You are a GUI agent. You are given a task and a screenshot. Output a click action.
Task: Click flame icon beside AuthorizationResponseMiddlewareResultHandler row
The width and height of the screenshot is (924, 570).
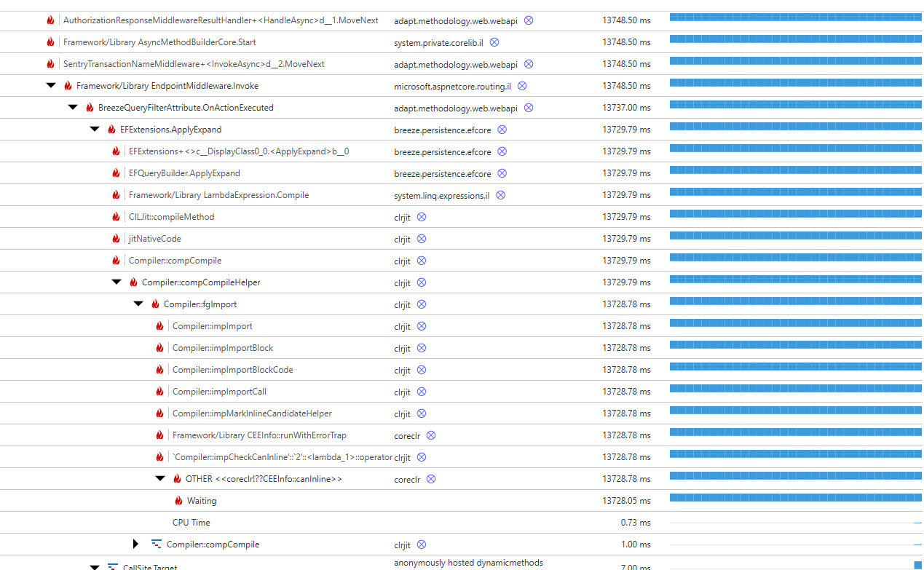click(50, 20)
